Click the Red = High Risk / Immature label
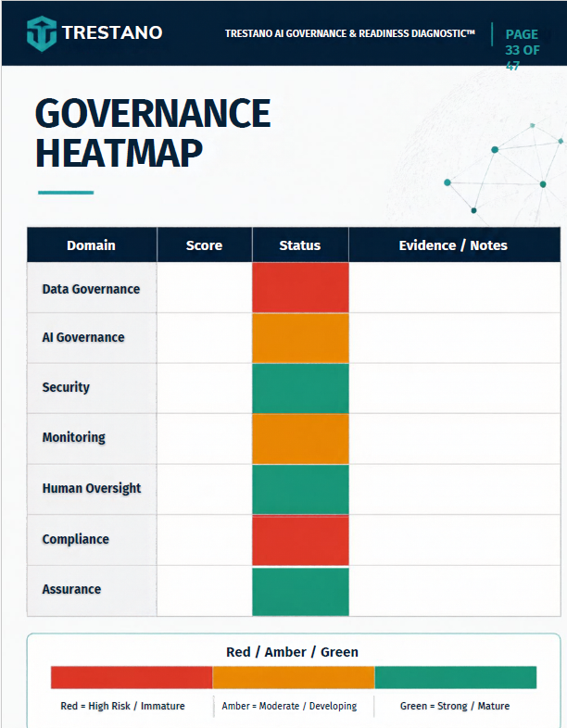Screen dimensions: 567x728 tap(122, 706)
